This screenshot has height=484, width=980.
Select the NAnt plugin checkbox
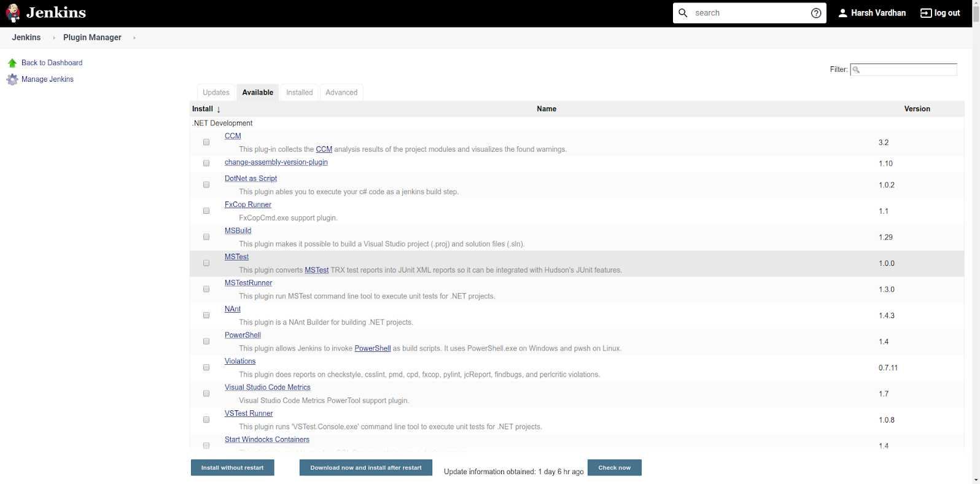tap(206, 316)
